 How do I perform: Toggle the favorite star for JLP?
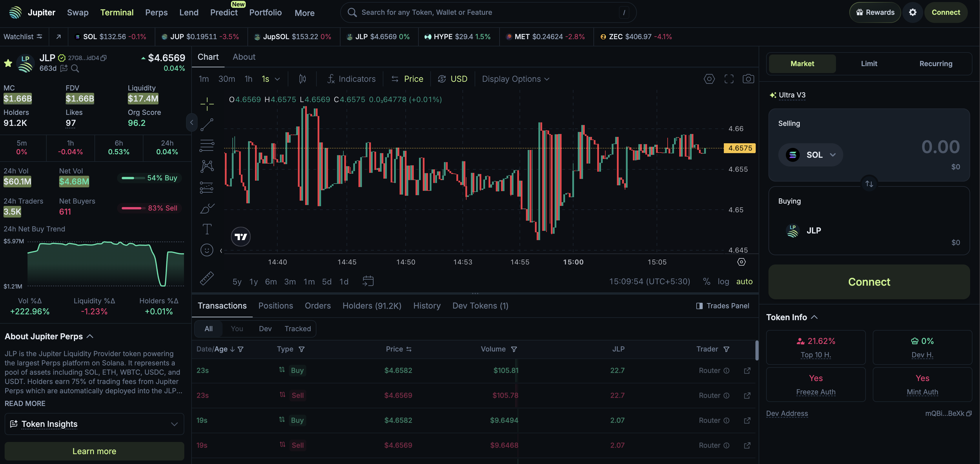click(8, 63)
